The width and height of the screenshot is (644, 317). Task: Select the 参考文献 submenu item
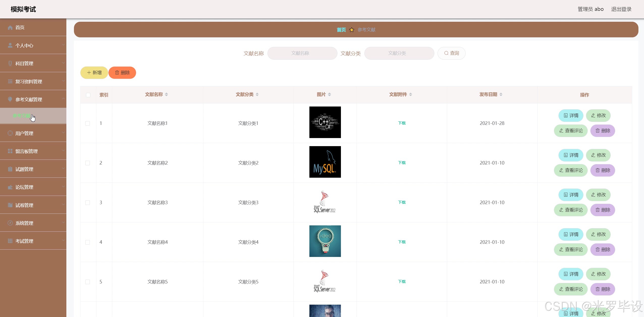pos(22,116)
